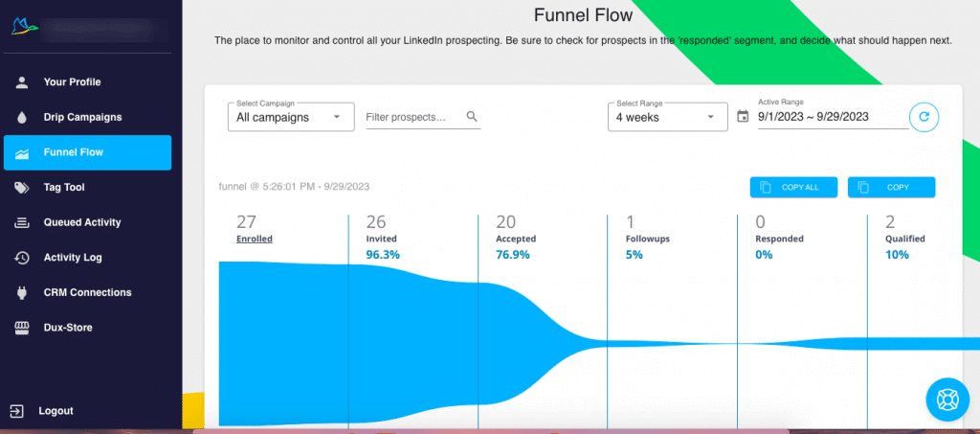
Task: Click the Drip Campaigns droplet icon
Action: (x=21, y=118)
